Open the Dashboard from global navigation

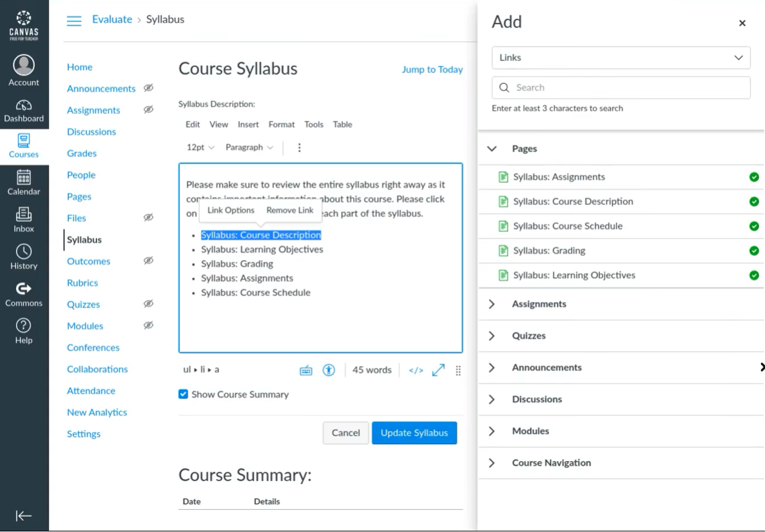coord(23,111)
